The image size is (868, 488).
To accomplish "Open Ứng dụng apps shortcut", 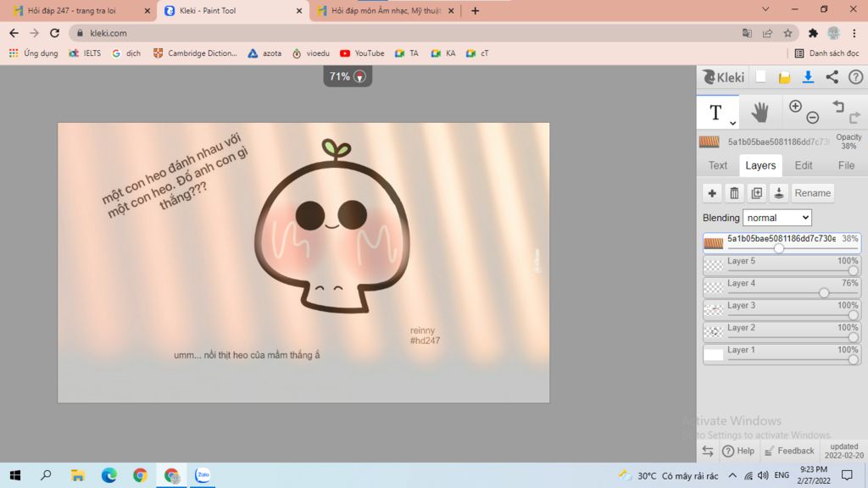I will point(33,53).
